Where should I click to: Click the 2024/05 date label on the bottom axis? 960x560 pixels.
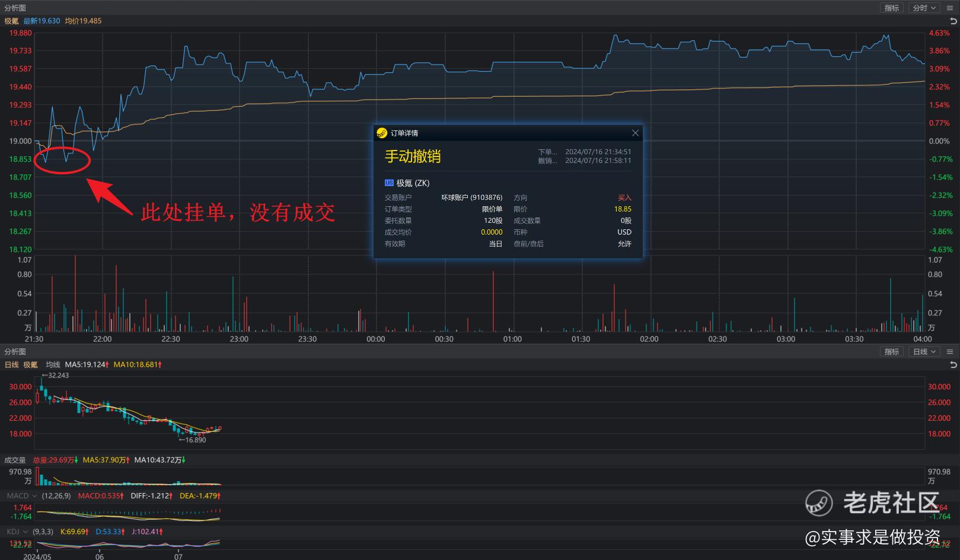(37, 556)
